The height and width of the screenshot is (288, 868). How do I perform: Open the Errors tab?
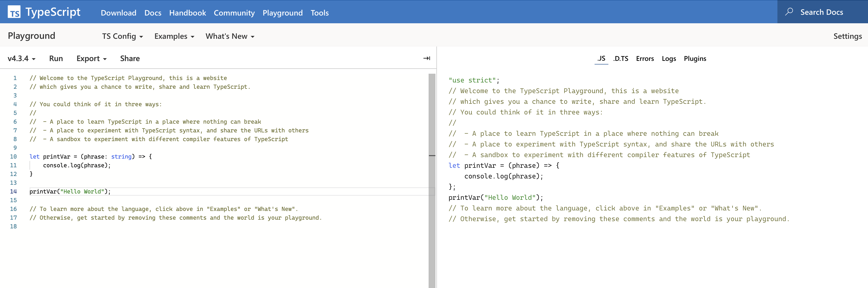click(645, 58)
